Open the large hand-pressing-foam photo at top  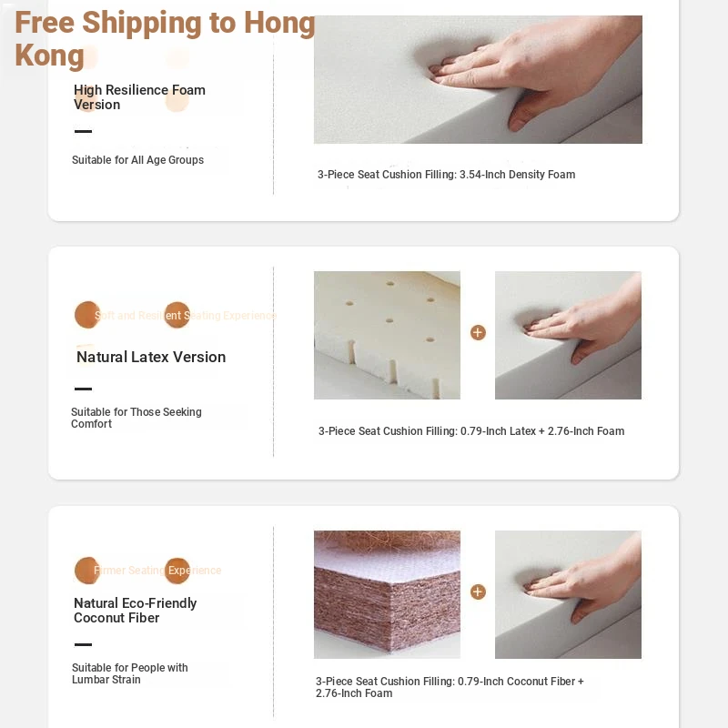[x=478, y=79]
